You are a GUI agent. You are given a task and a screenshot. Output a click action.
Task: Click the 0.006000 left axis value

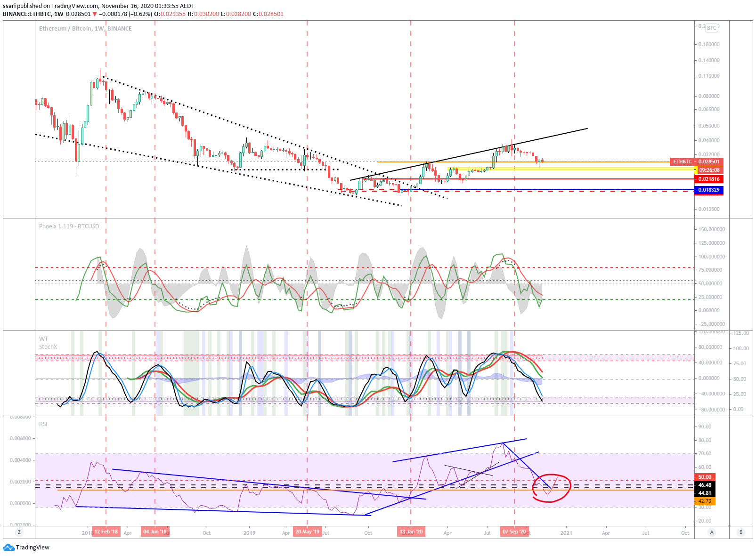20,438
